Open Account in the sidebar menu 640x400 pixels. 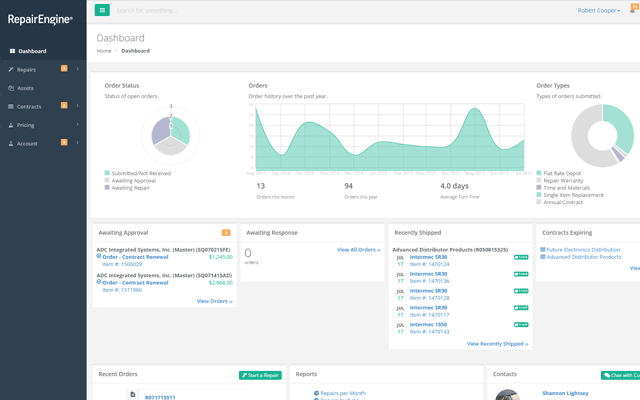[x=43, y=144]
